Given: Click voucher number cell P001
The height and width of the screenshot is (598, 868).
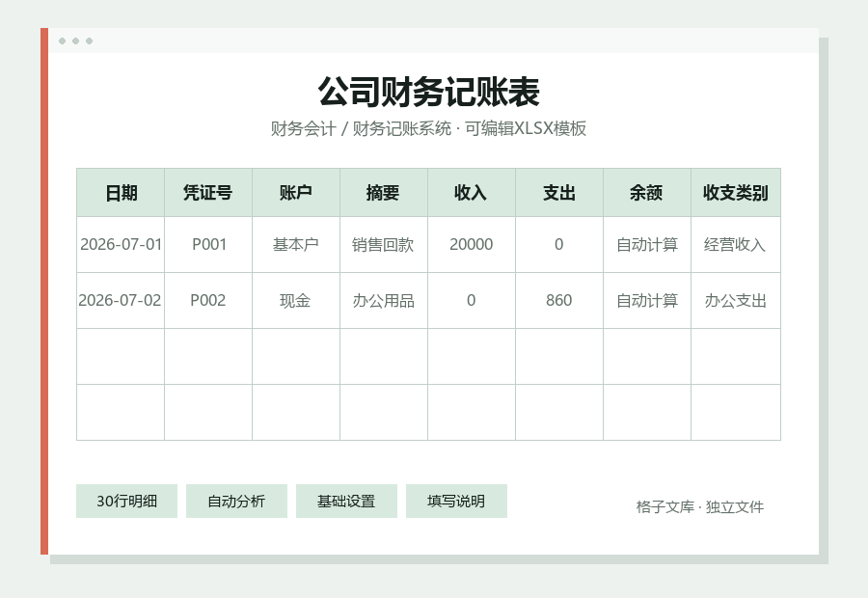Looking at the screenshot, I should tap(208, 245).
